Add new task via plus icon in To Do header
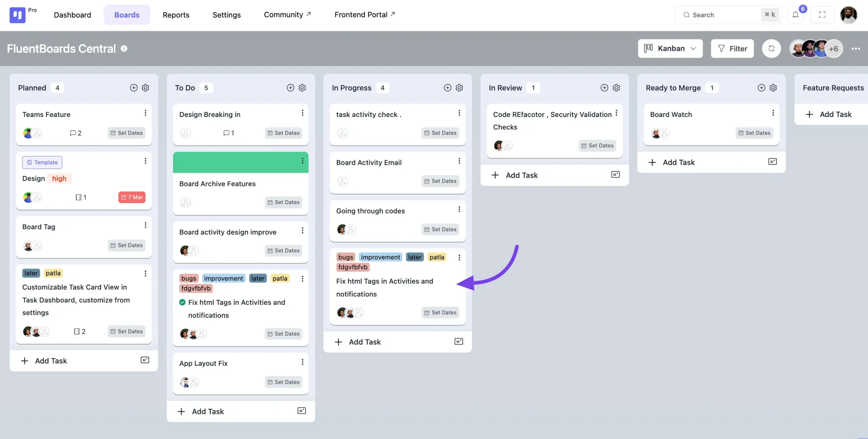 point(291,88)
